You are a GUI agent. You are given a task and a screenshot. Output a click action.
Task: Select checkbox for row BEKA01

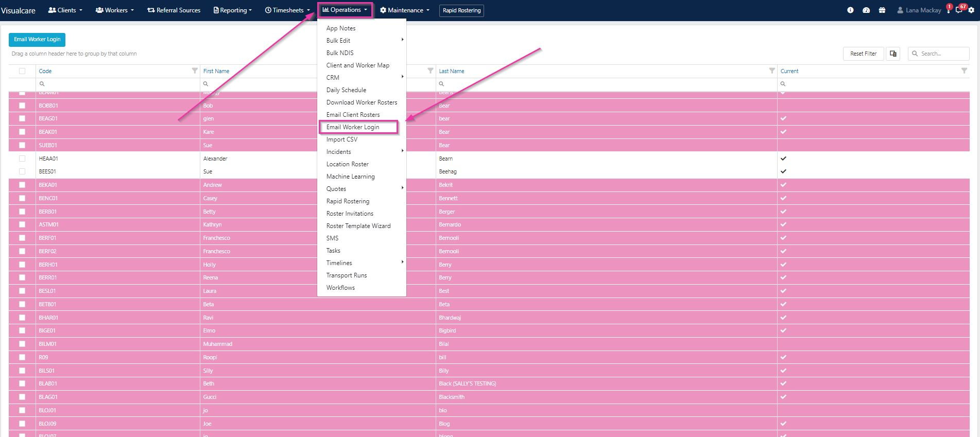click(22, 185)
